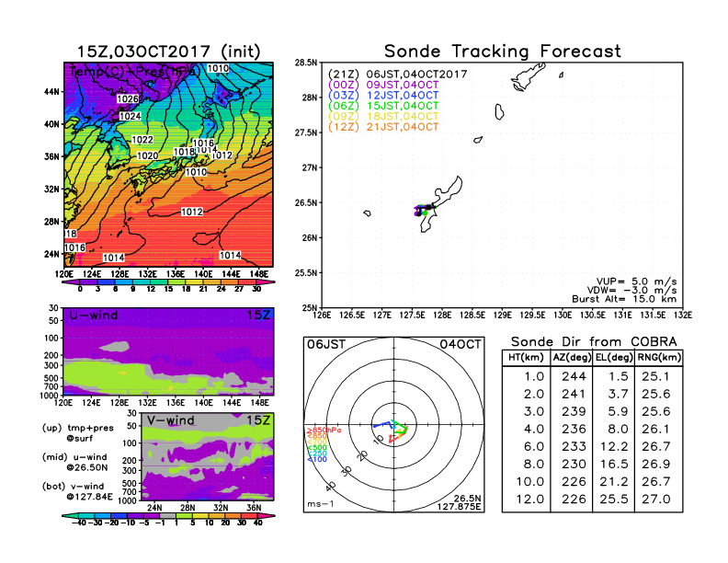Viewport: 728px width, 563px height.
Task: Click range value '26.9' in the 8.0 km row
Action: (x=656, y=464)
